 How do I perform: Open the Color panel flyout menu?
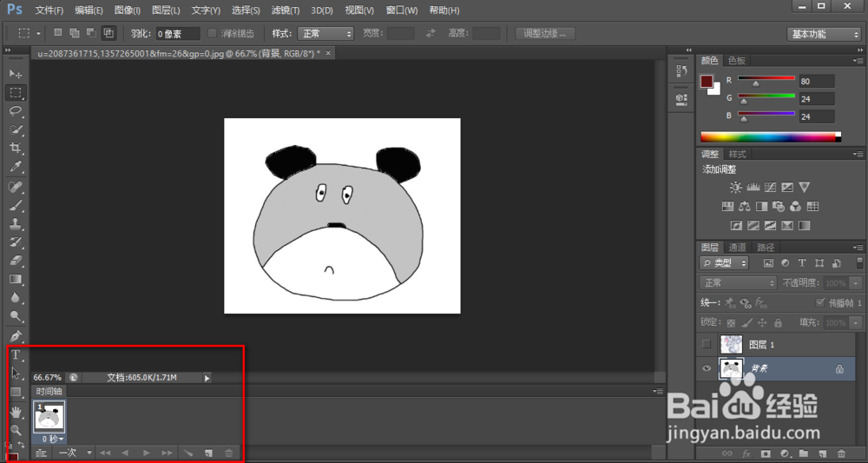pos(858,60)
